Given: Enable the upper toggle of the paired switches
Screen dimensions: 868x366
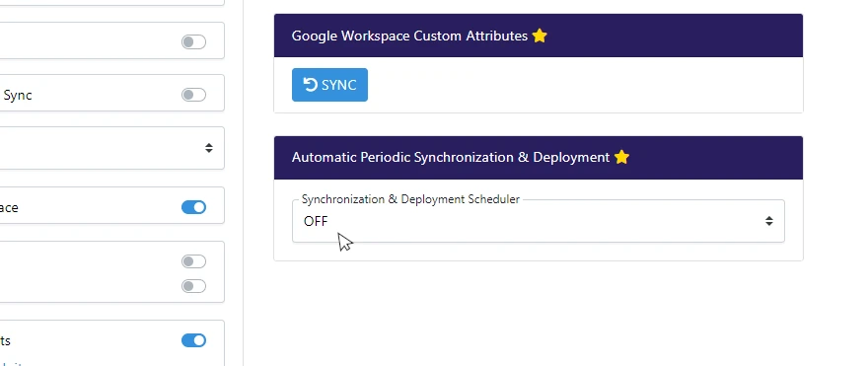Looking at the screenshot, I should point(193,261).
